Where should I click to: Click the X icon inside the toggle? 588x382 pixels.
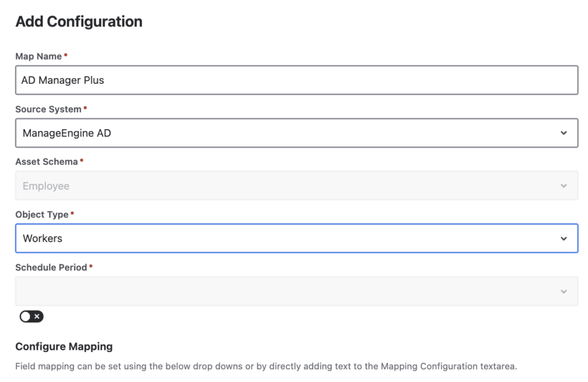(x=37, y=317)
